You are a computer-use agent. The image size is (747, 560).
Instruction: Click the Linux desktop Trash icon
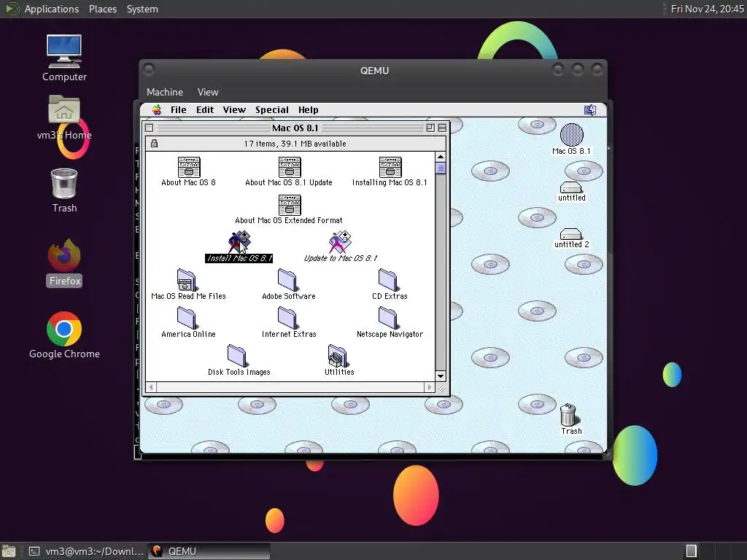(x=64, y=183)
